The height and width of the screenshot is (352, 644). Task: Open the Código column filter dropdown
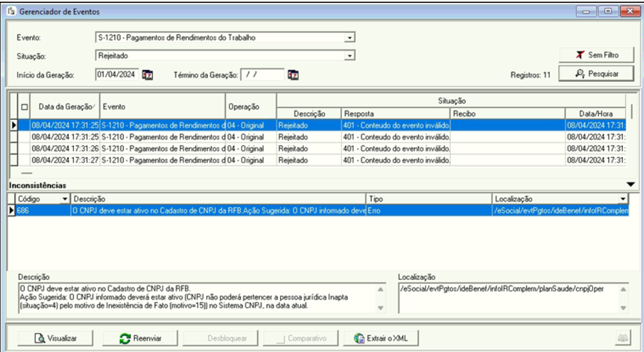coord(66,198)
